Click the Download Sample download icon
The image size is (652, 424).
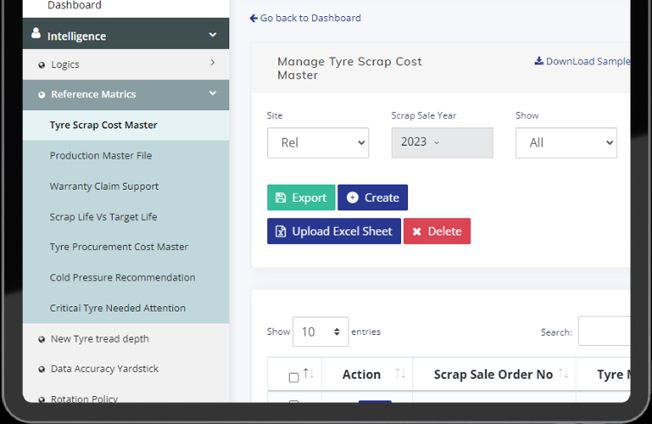pos(539,61)
